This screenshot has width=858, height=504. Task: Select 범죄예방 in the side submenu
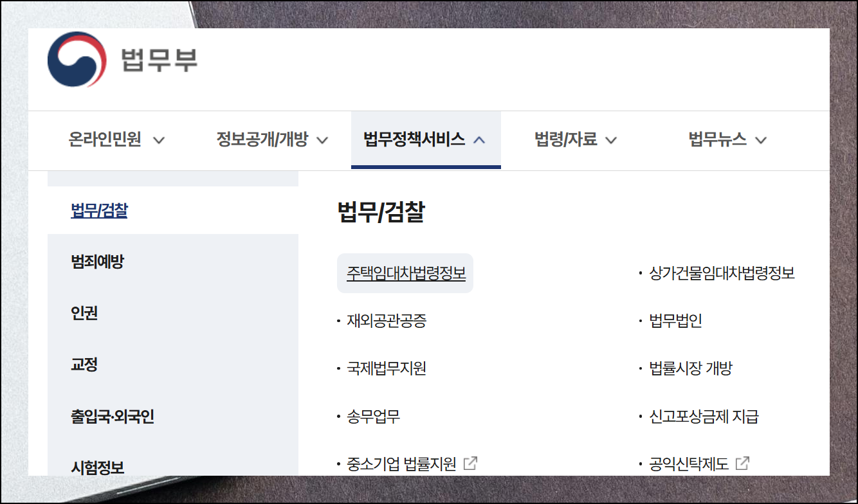97,262
